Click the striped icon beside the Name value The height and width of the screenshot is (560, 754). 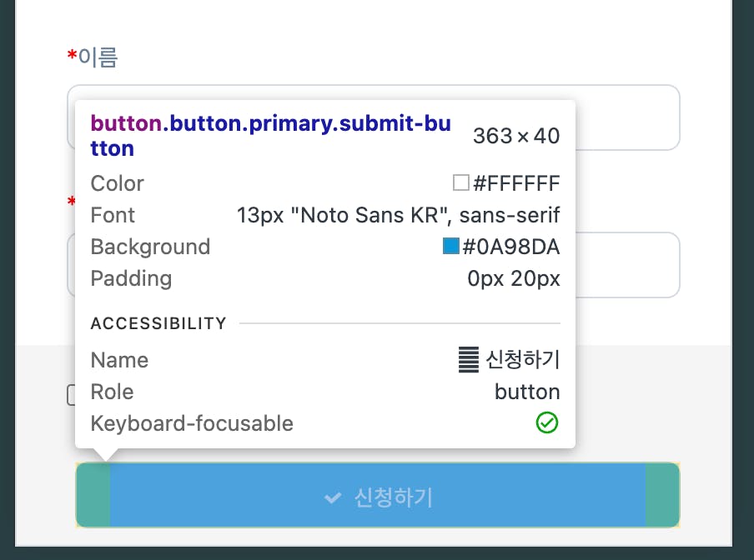469,360
